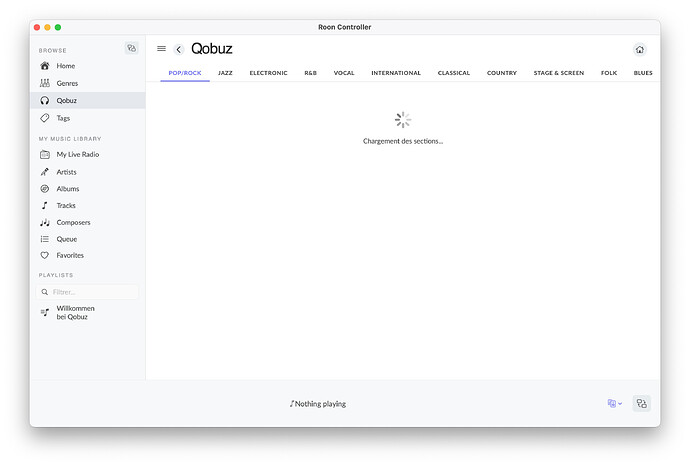Click the Qobuz page title
The width and height of the screenshot is (690, 466).
[x=212, y=48]
